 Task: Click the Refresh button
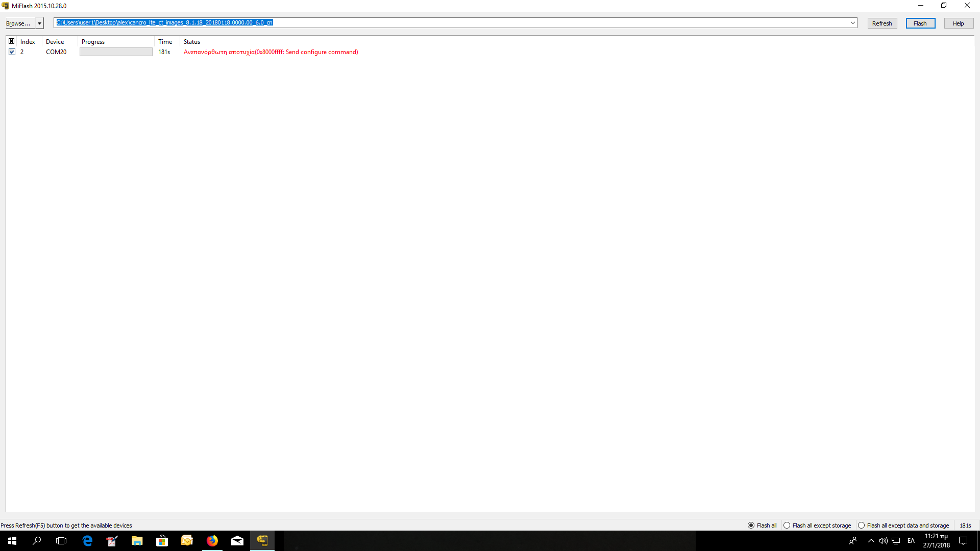881,23
